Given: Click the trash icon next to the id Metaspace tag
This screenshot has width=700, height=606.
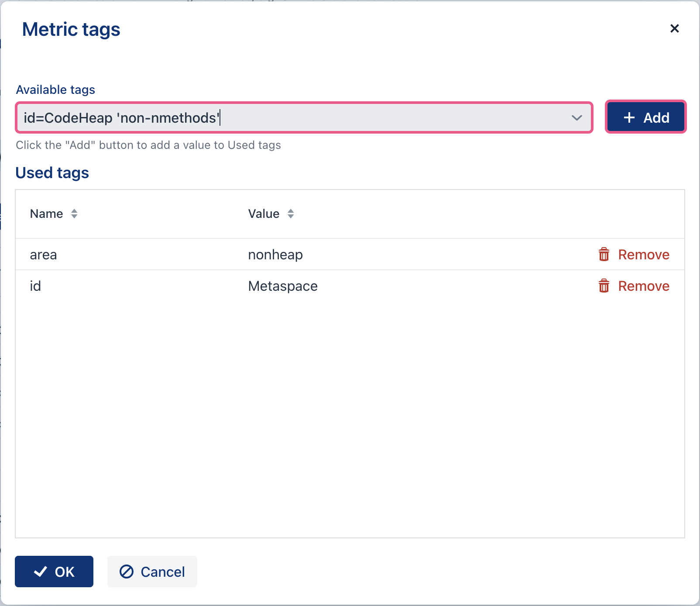Looking at the screenshot, I should pos(604,286).
